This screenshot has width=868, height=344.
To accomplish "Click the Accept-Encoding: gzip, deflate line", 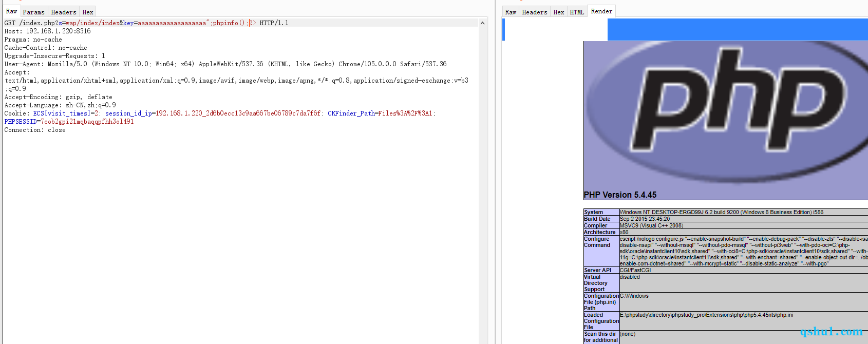I will click(58, 97).
